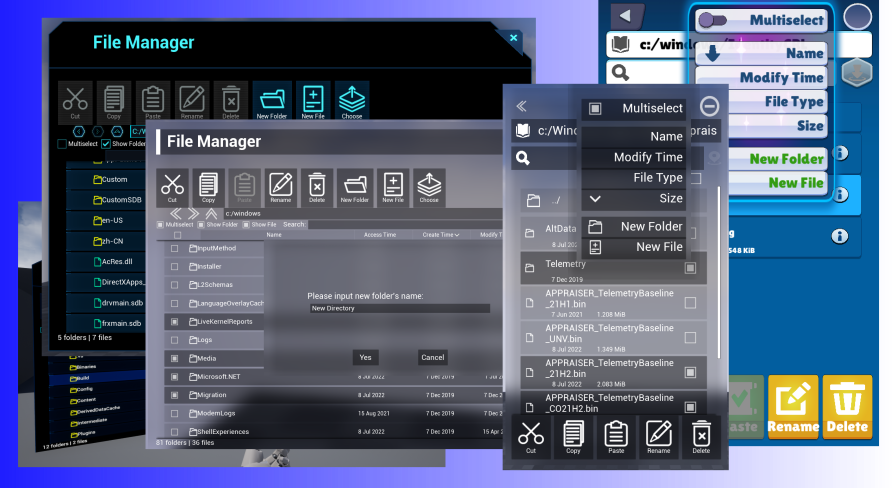This screenshot has width=894, height=488.
Task: Toggle Multiselect checkbox in gray File Manager
Action: pos(160,225)
